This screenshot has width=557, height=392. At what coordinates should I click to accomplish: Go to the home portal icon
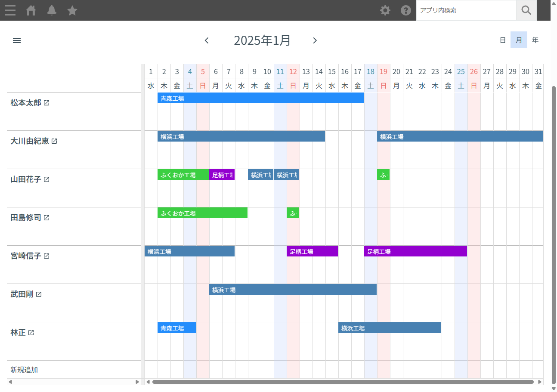[31, 10]
